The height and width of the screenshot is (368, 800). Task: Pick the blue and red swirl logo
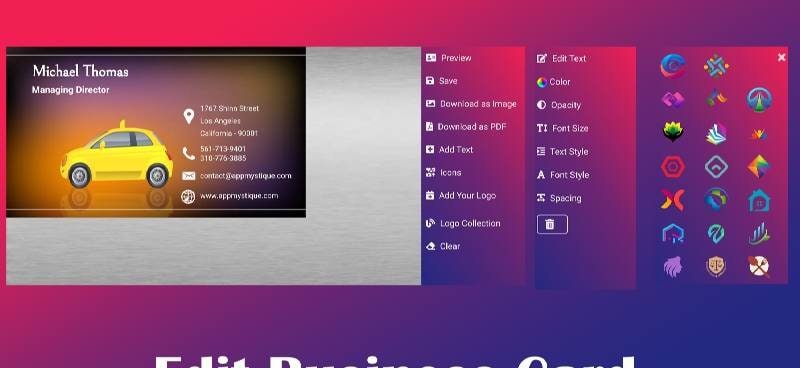672,66
